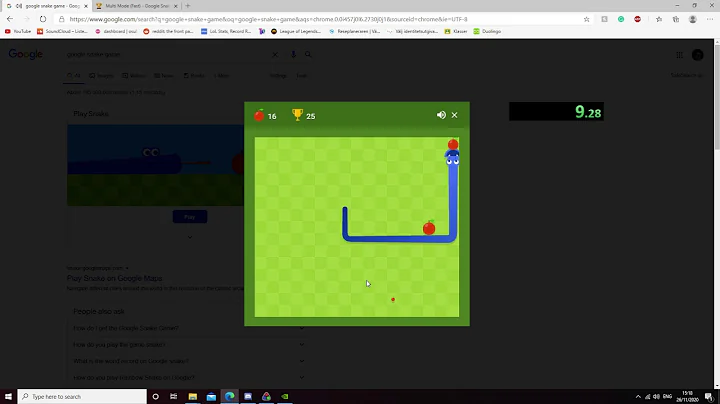Image resolution: width=720 pixels, height=404 pixels.
Task: Click the Google search magnifier
Action: (x=308, y=54)
